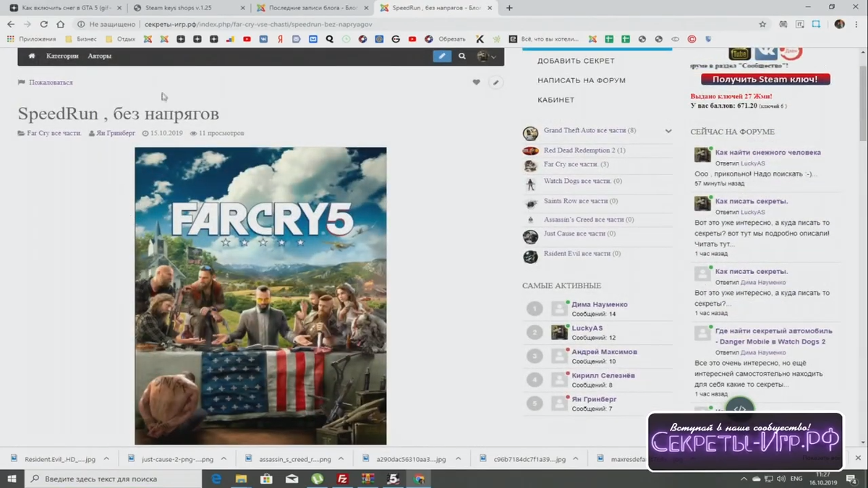Open the ДОБАВИТЬ СЕКРЕТ menu entry

[x=576, y=61]
